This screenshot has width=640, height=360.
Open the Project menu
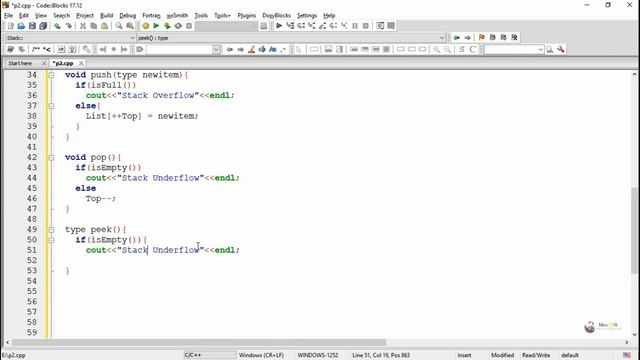85,16
